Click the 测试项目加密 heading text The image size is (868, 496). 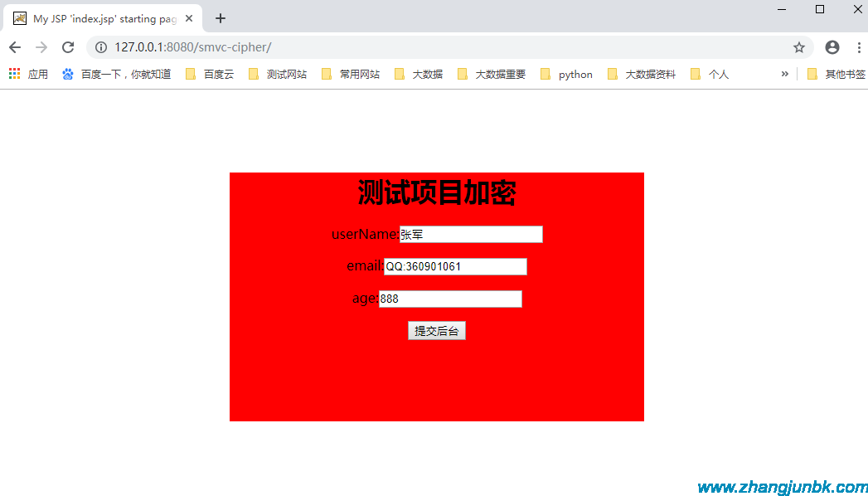tap(437, 192)
